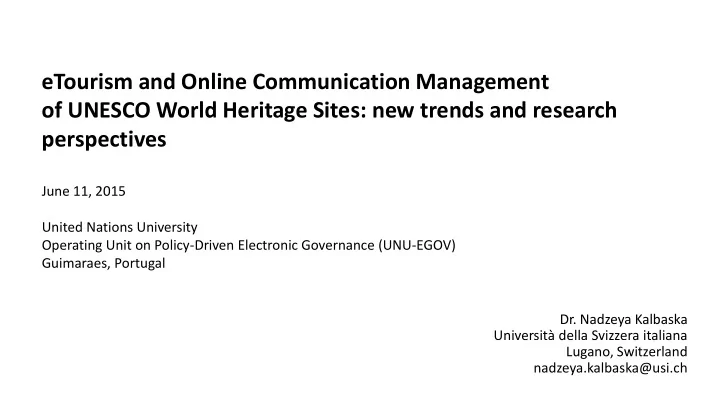This screenshot has width=720, height=405.
Task: Click 'Operating Unit on Policy-Driven Electronic Governance (UNU-EGOV)'
Action: coord(248,245)
